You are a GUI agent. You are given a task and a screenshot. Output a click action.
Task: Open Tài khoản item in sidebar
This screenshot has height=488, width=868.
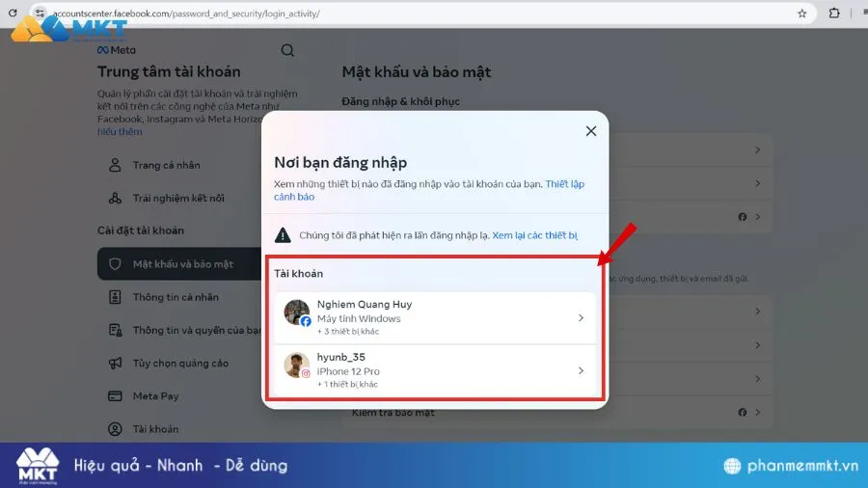click(x=155, y=429)
